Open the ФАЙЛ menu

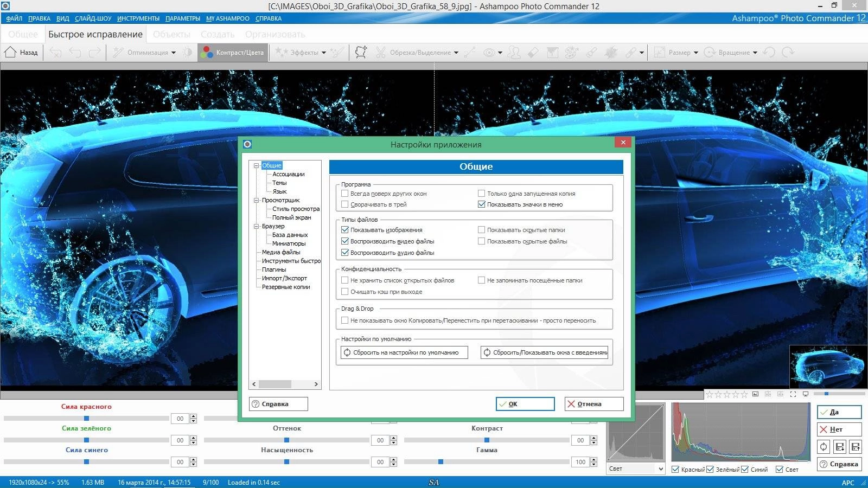(x=14, y=18)
